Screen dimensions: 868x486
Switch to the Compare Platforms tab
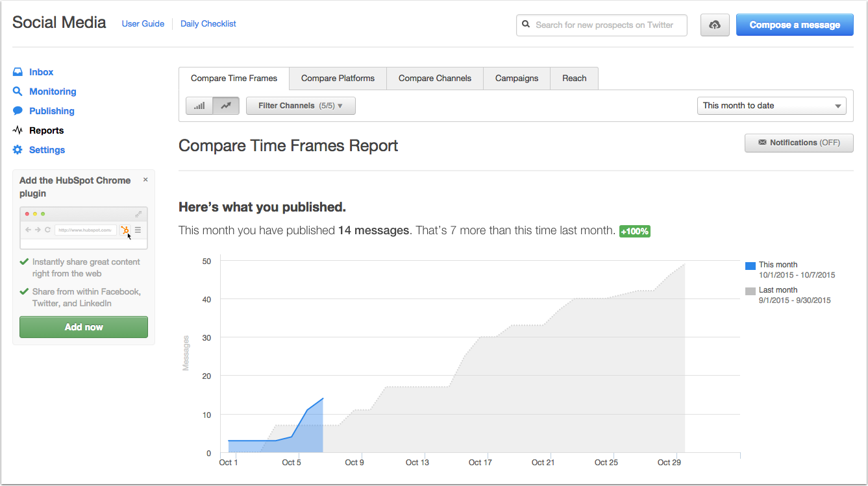(338, 79)
